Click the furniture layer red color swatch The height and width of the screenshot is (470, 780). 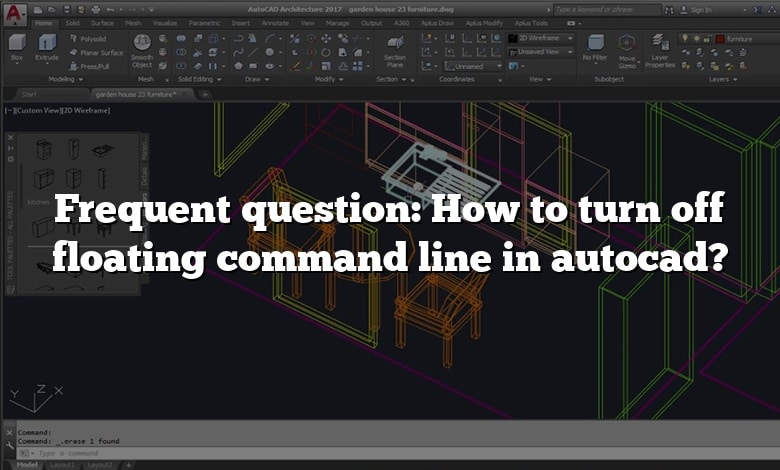(720, 38)
